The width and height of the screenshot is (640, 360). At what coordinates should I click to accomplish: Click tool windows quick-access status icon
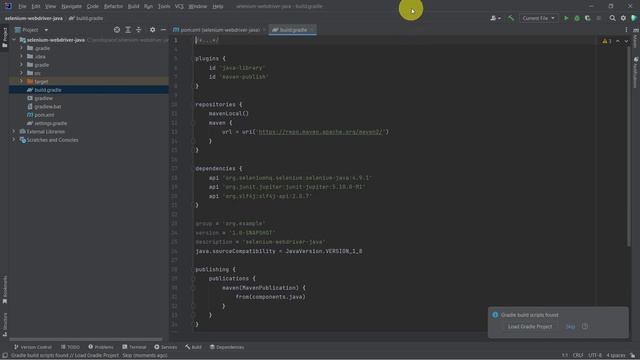(5, 356)
